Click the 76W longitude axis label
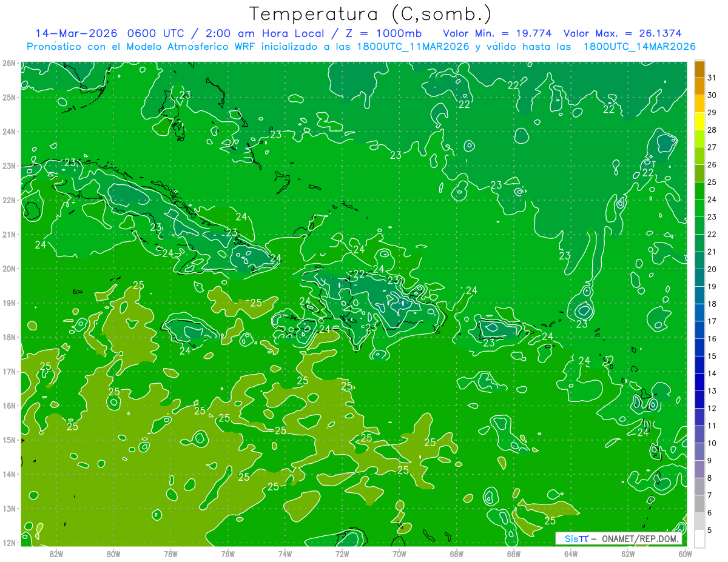The width and height of the screenshot is (728, 562). (227, 554)
